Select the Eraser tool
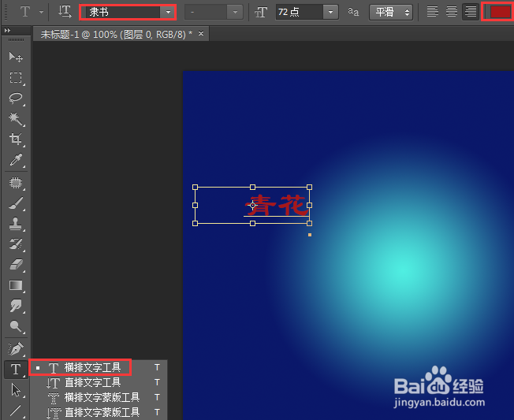 coord(16,265)
